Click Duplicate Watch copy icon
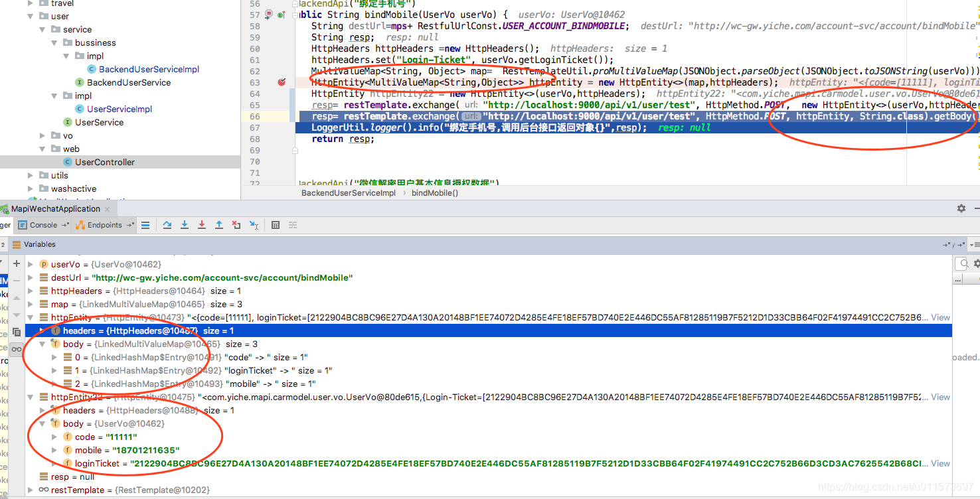This screenshot has height=499, width=980. [17, 332]
